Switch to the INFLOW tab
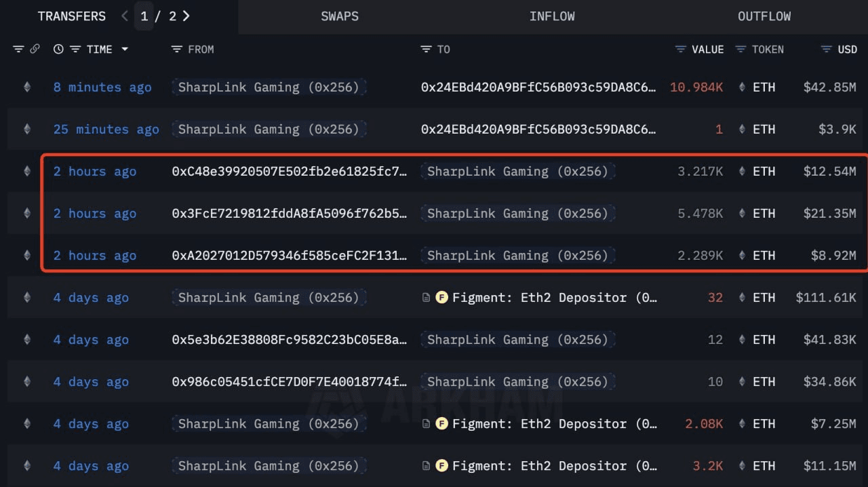Screen dimensions: 868x487 [x=552, y=16]
